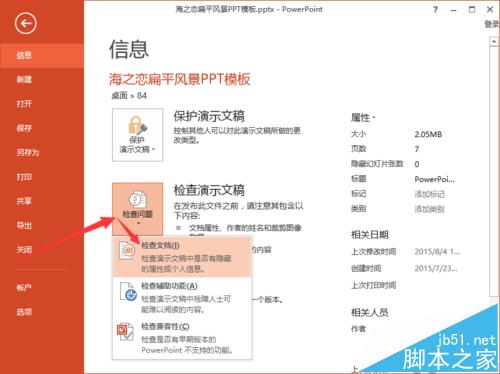Click the vertical scrollbar track
The image size is (500, 374).
494,172
